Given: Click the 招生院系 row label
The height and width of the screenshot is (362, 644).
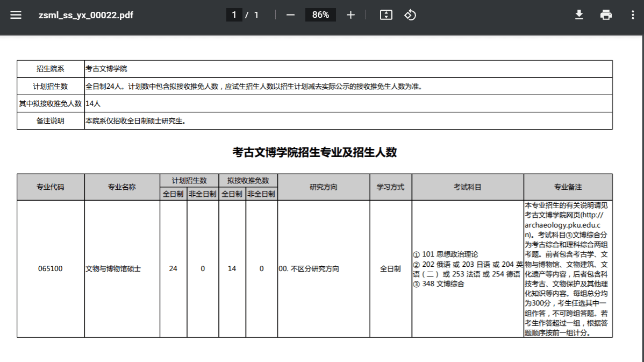Looking at the screenshot, I should coord(51,69).
